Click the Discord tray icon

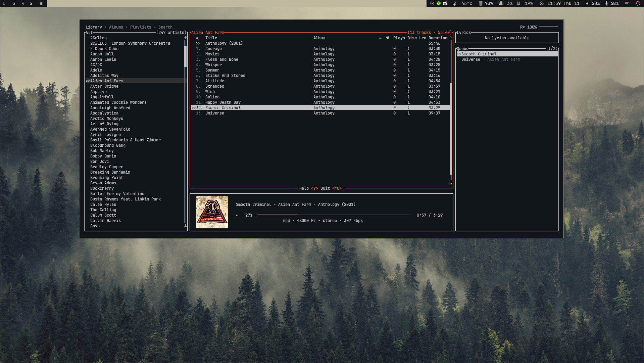445,3
